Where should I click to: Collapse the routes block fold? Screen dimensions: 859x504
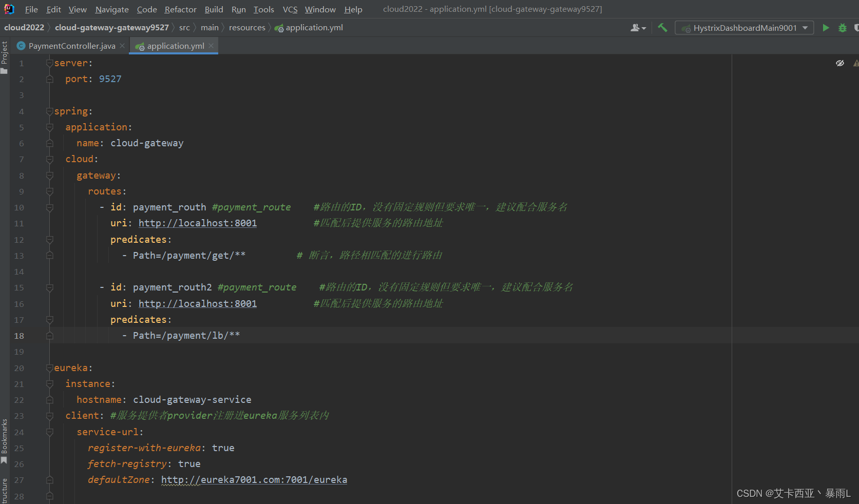click(50, 191)
